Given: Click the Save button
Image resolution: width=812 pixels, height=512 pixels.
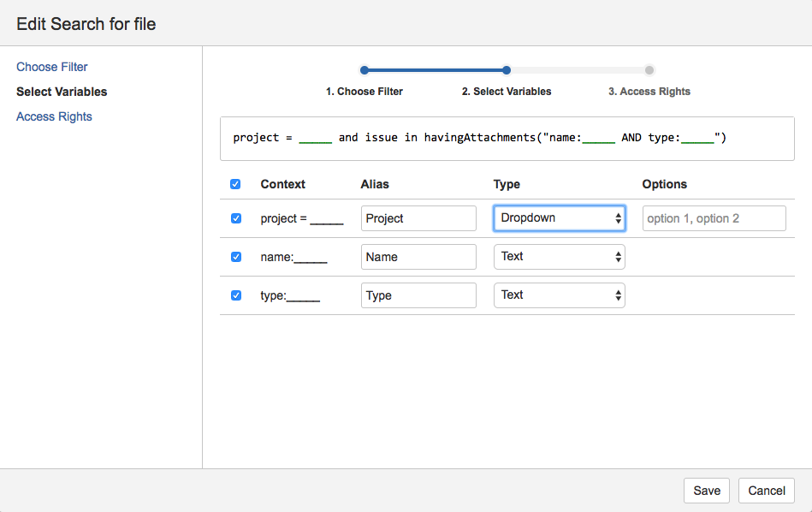Looking at the screenshot, I should coord(706,491).
